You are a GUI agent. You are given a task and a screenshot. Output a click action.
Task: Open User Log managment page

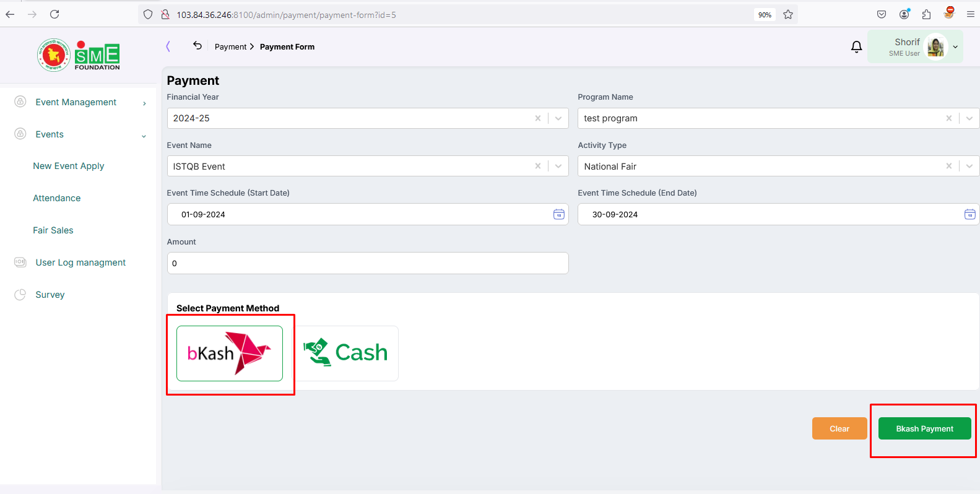point(80,262)
